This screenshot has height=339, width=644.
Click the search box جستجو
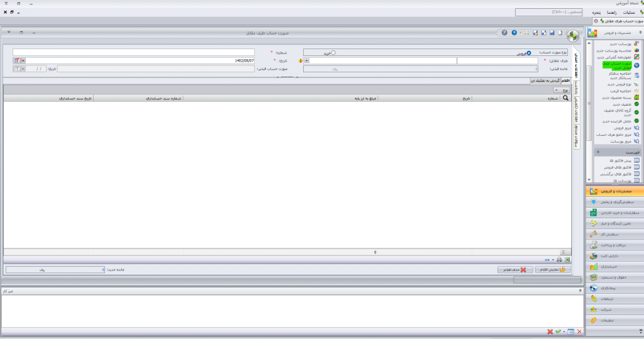548,13
